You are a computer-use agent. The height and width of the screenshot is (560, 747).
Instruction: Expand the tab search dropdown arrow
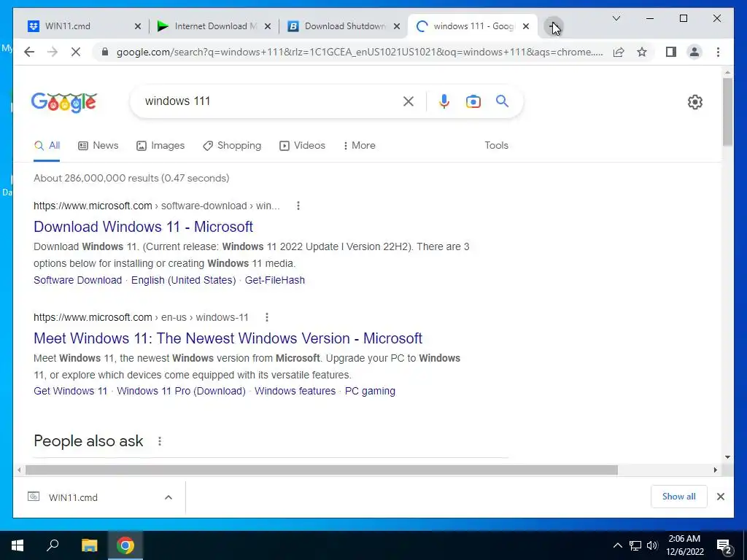pyautogui.click(x=616, y=18)
